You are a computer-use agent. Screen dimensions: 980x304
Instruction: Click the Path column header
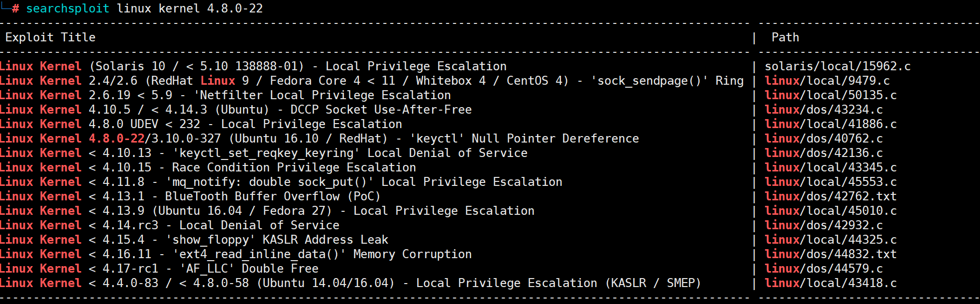tap(785, 37)
